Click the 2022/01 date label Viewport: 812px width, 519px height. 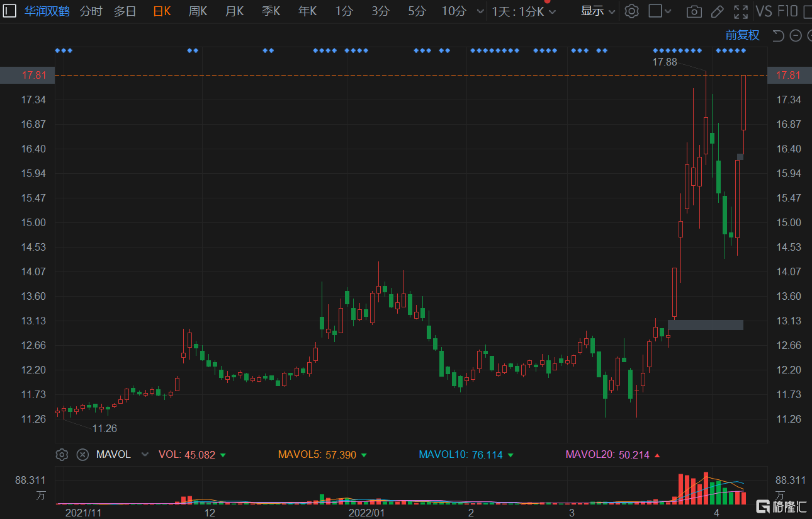367,513
